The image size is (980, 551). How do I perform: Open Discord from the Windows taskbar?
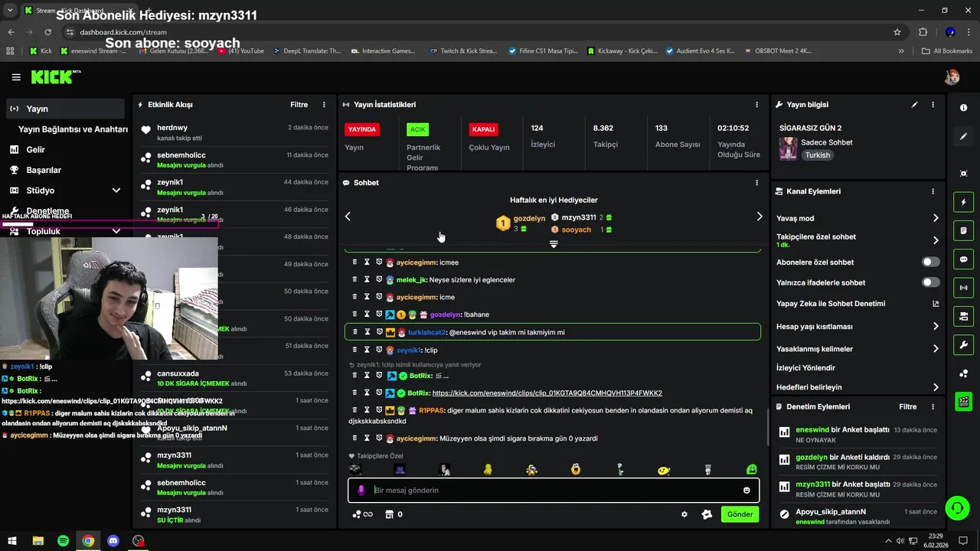click(x=113, y=540)
